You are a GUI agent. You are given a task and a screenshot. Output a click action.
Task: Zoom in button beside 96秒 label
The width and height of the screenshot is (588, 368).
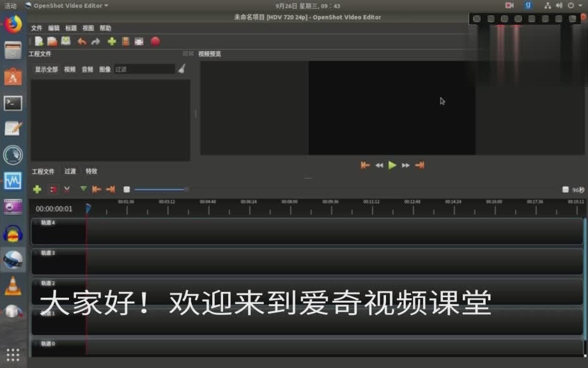click(x=566, y=190)
